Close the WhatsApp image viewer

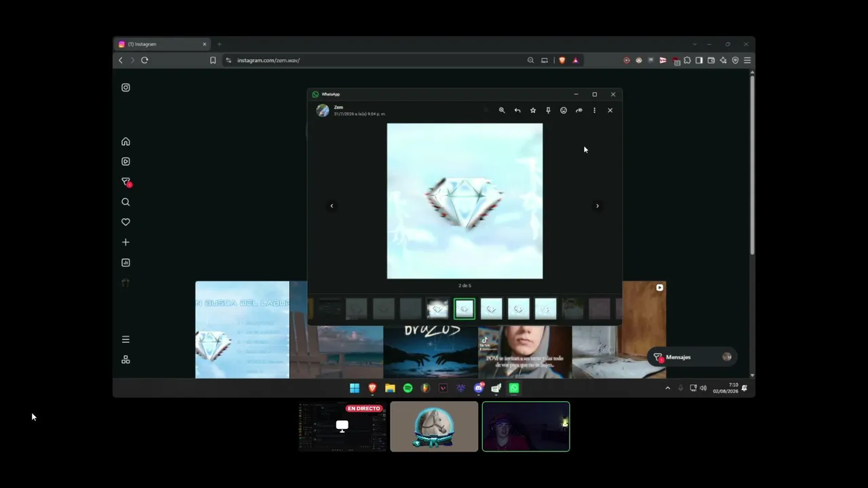point(610,110)
